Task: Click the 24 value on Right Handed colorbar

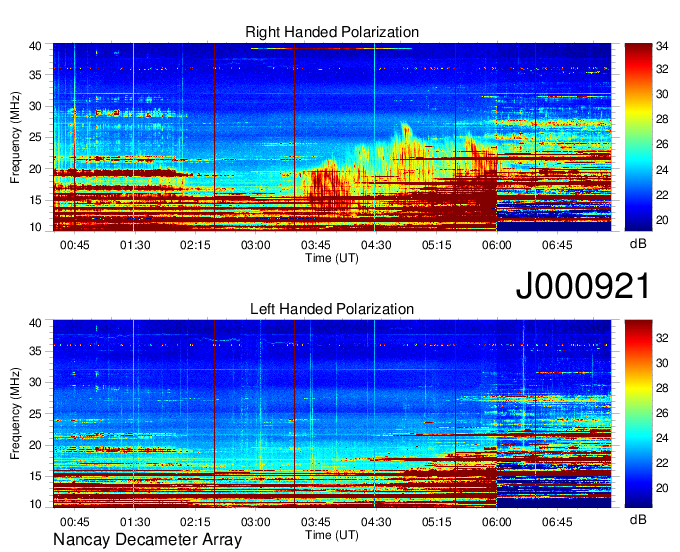Action: point(662,170)
